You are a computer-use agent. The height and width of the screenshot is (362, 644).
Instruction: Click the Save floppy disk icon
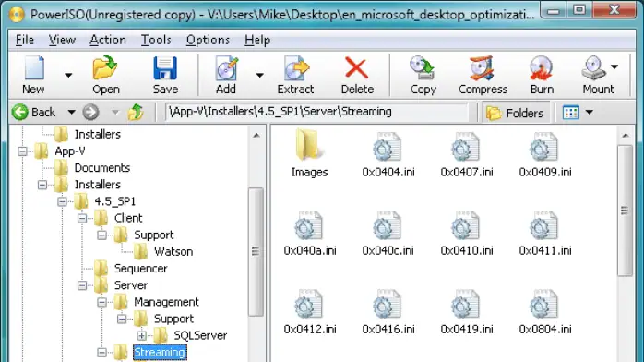[x=165, y=68]
